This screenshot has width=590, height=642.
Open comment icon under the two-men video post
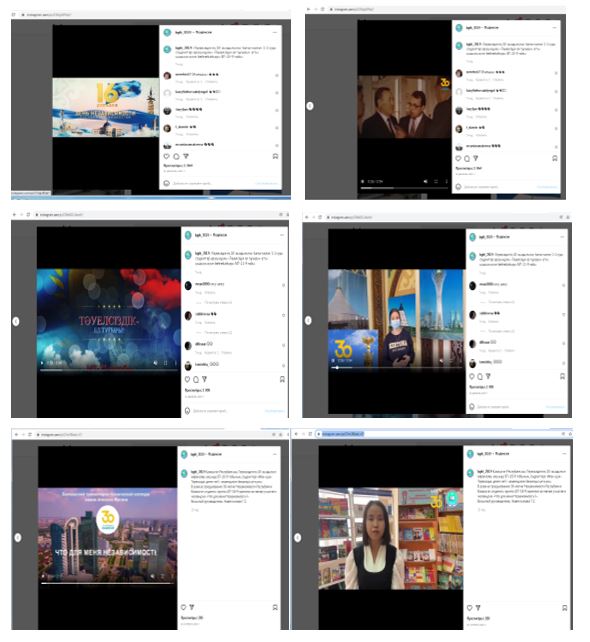[x=467, y=158]
